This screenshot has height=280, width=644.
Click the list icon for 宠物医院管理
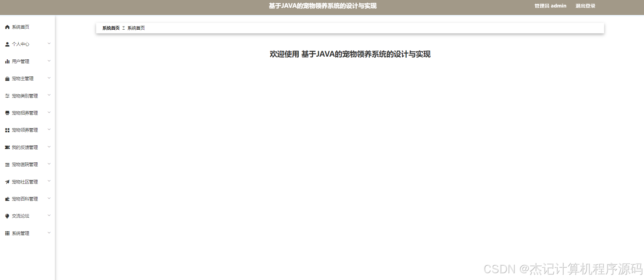(7, 165)
